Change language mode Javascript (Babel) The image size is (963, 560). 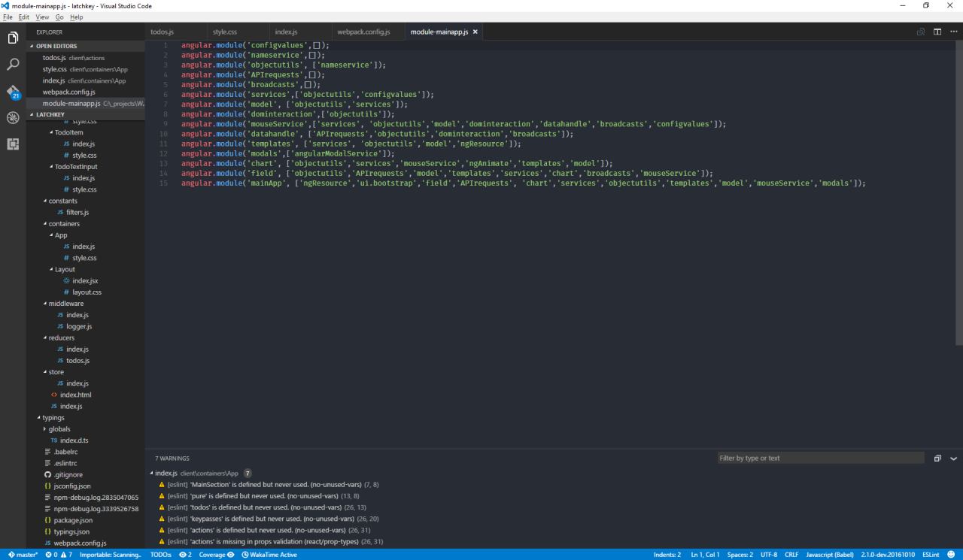(x=830, y=555)
